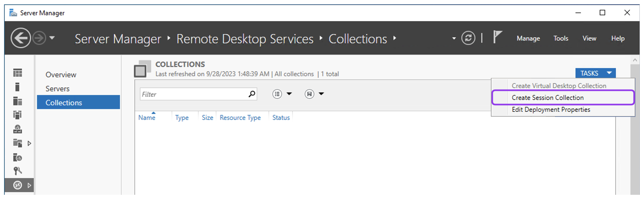The width and height of the screenshot is (644, 201).
Task: Open the dropdown arrow left of refresh
Action: click(x=454, y=38)
